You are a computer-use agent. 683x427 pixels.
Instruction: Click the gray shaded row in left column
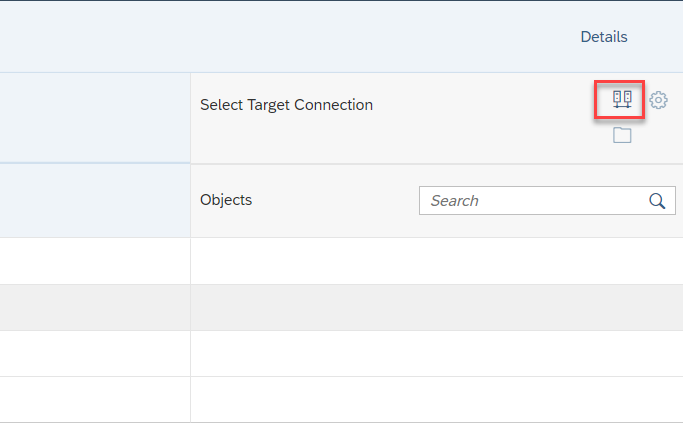point(95,308)
